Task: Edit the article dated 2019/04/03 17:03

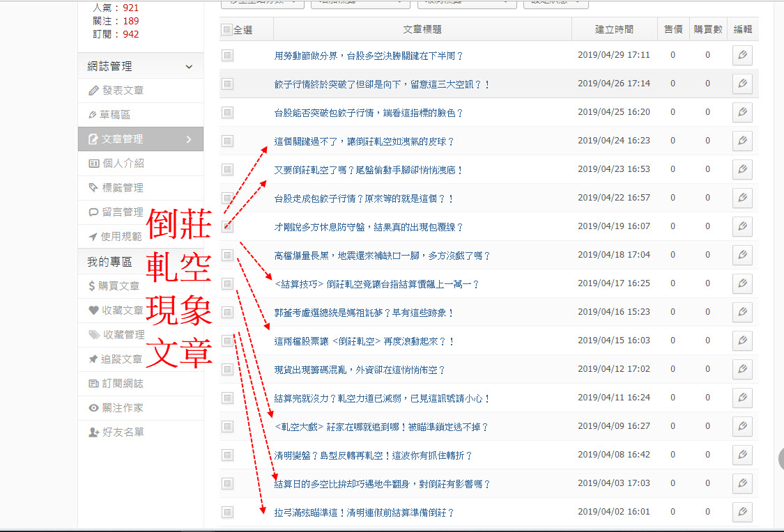Action: pyautogui.click(x=742, y=483)
